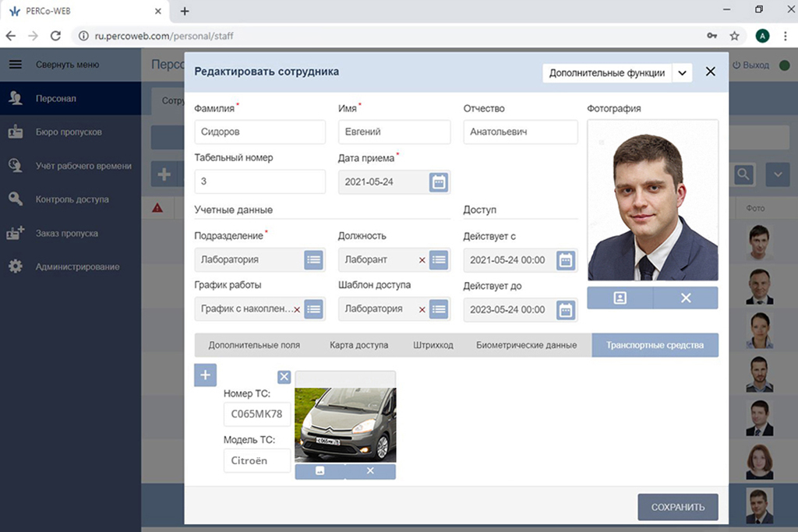Click the Дополнительные функции button
798x532 pixels.
[606, 72]
